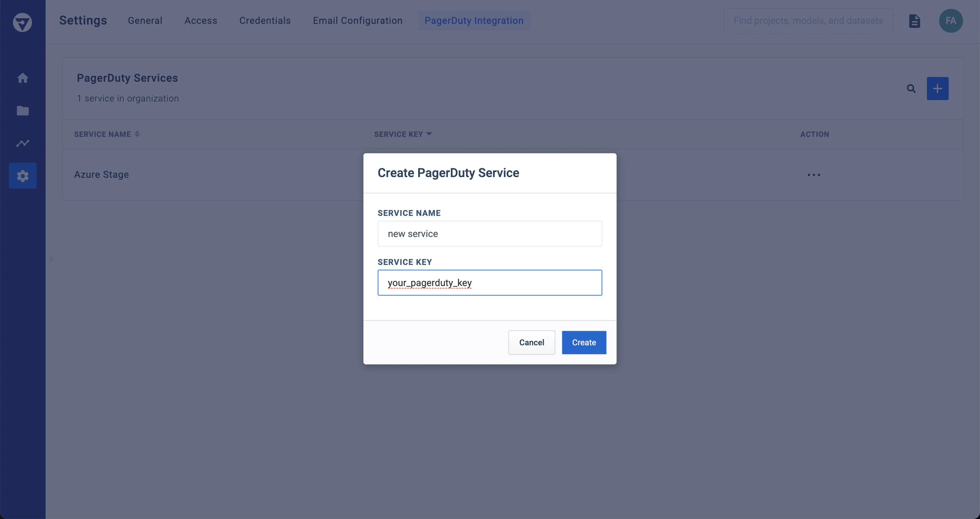
Task: Click the Cancel button in dialog
Action: click(532, 342)
